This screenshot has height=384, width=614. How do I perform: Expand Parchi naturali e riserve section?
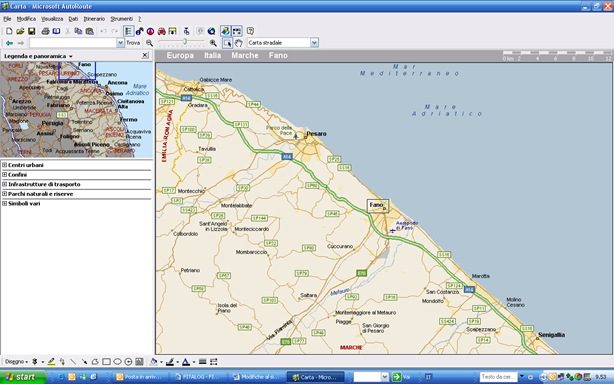[5, 194]
